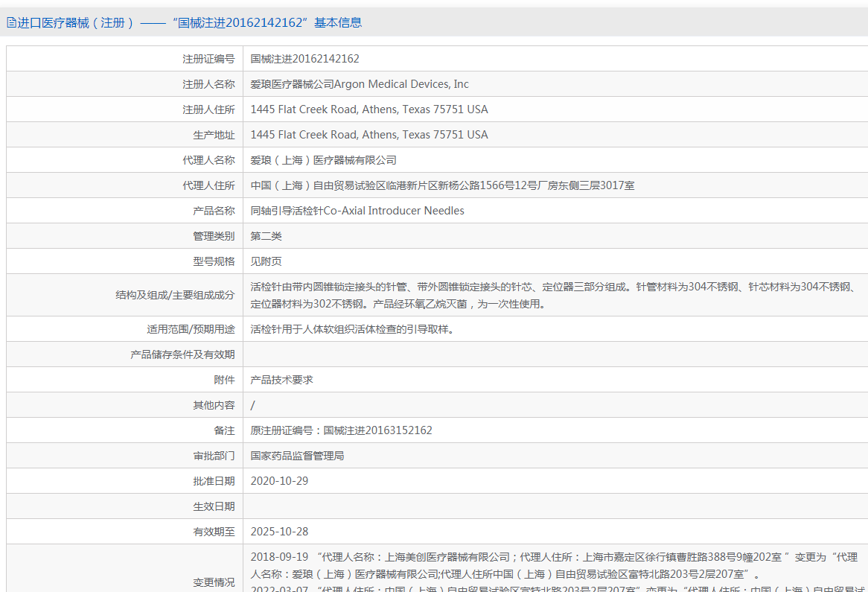Click the 第二类 management category value

tap(266, 236)
